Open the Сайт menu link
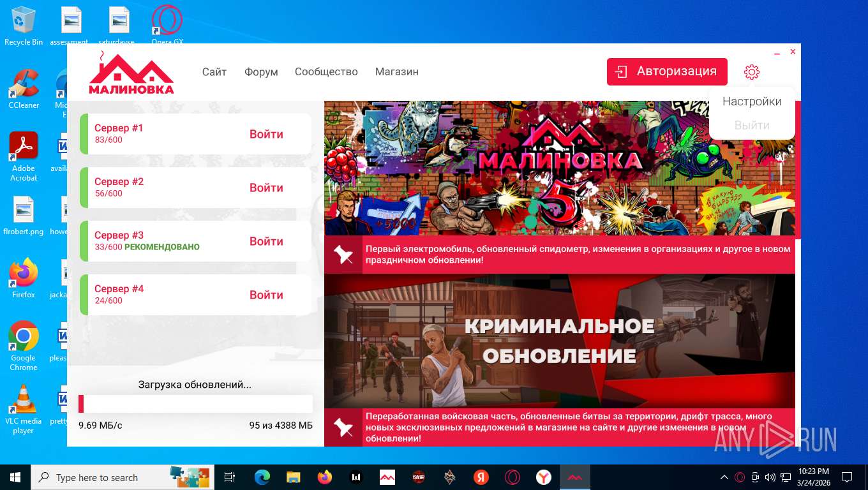Image resolution: width=868 pixels, height=490 pixels. pyautogui.click(x=214, y=71)
